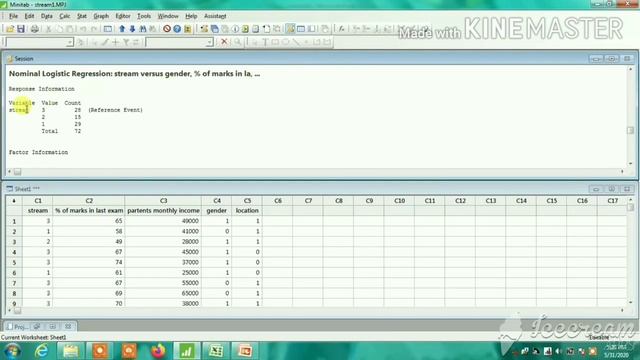
Task: Click the Windows Start button
Action: click(x=12, y=351)
